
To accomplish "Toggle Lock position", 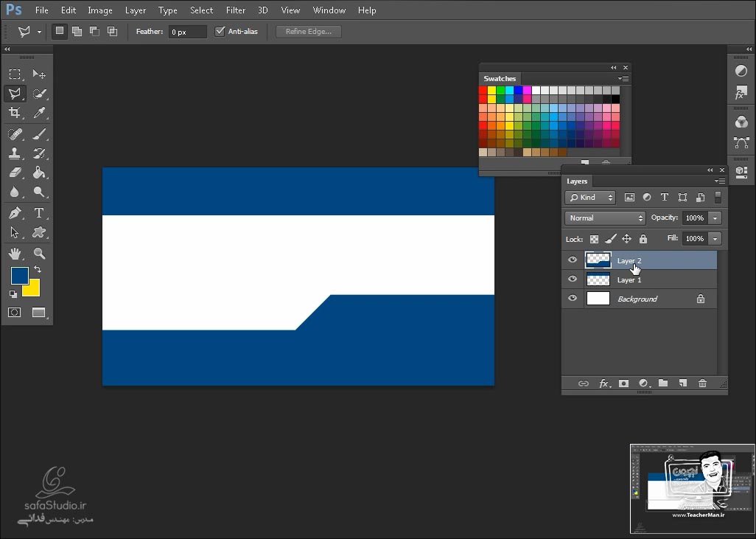I will pyautogui.click(x=626, y=239).
